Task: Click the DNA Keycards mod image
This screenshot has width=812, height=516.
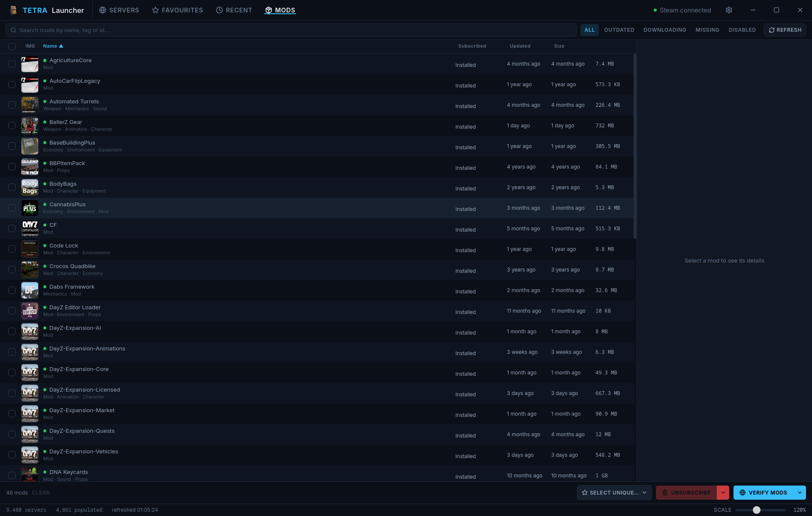Action: pos(30,474)
